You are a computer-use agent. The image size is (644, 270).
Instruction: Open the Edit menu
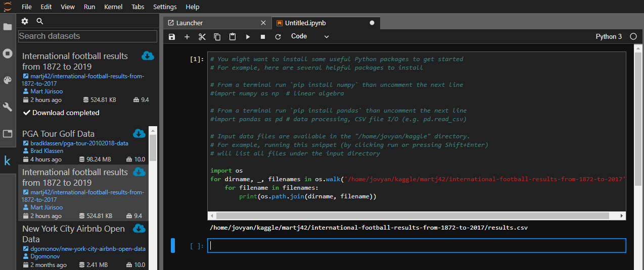point(46,7)
